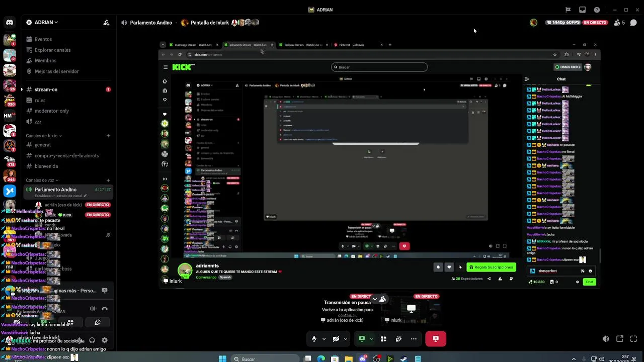
Task: Click Obtén KICKs button in shared stream
Action: [568, 67]
